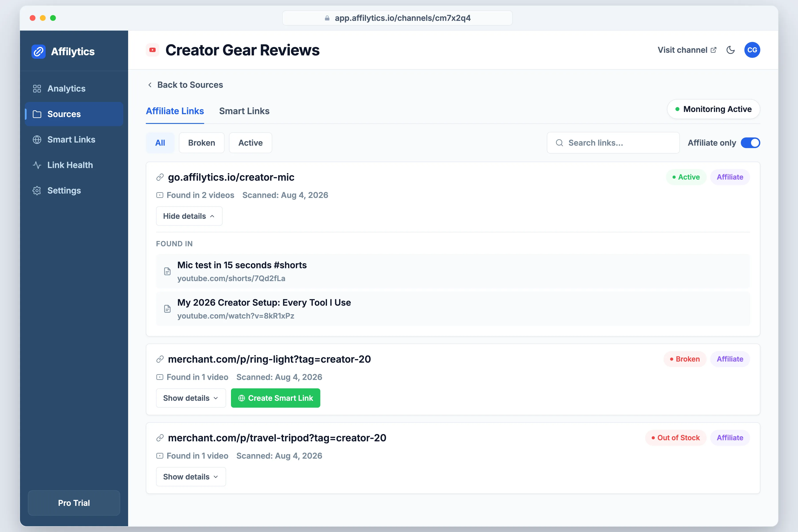Open Analytics in the sidebar
798x532 pixels.
pyautogui.click(x=74, y=88)
